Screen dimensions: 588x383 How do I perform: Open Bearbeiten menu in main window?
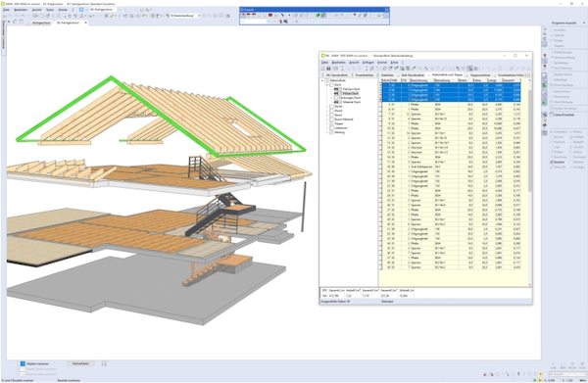21,10
